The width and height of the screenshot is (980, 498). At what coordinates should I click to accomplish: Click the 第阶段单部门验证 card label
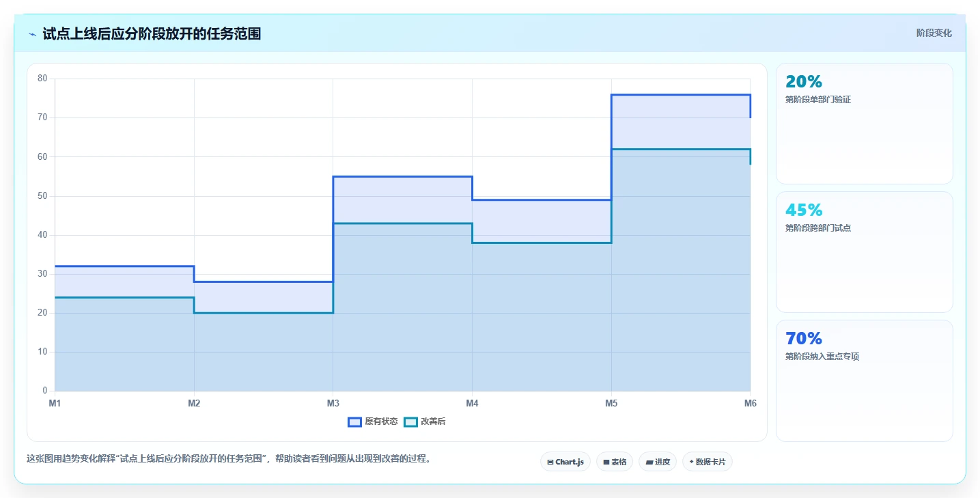pyautogui.click(x=818, y=99)
